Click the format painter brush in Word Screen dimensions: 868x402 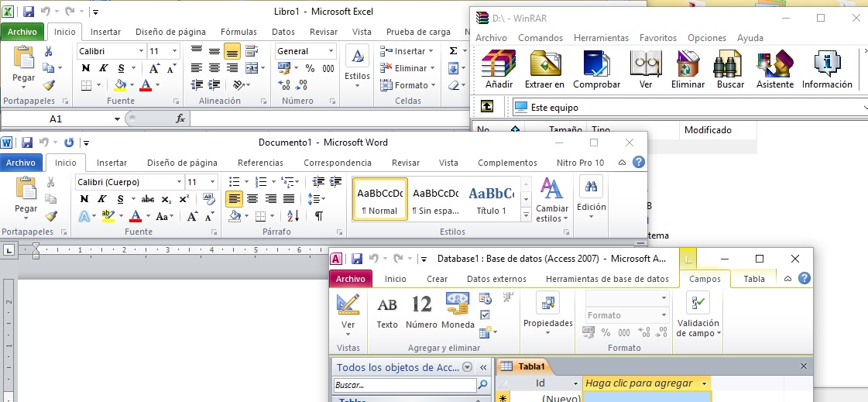point(51,216)
